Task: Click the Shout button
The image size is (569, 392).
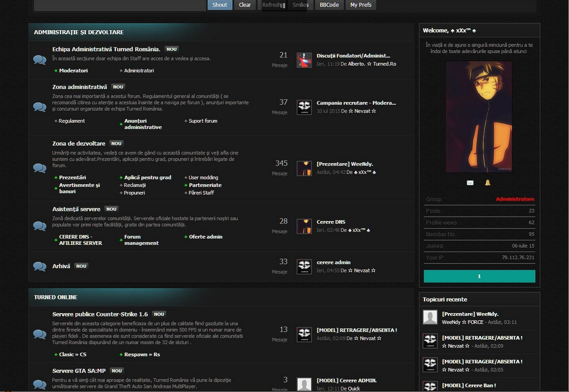Action: (x=219, y=5)
